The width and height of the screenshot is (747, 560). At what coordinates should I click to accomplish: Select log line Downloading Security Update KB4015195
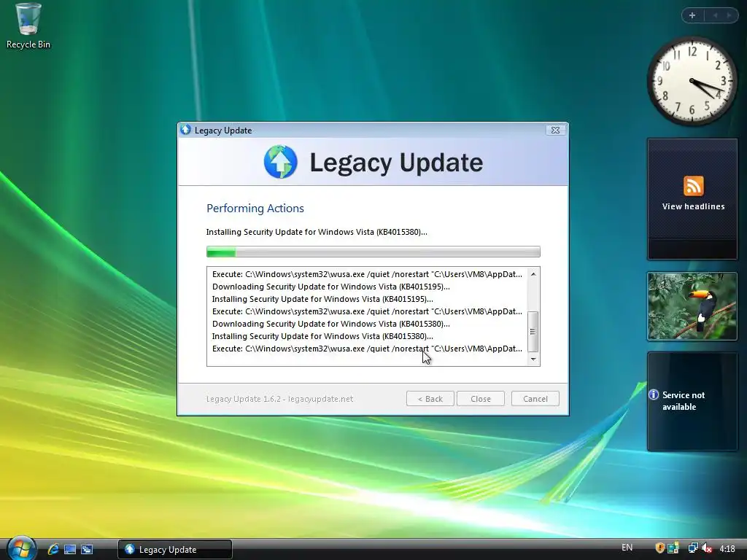pos(331,287)
